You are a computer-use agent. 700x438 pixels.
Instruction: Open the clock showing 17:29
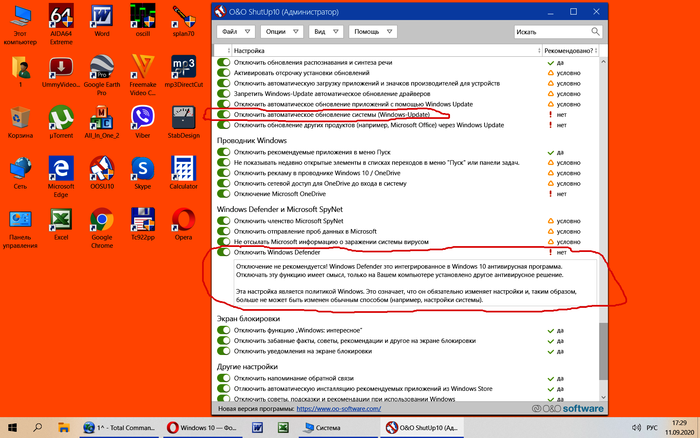[x=679, y=427]
